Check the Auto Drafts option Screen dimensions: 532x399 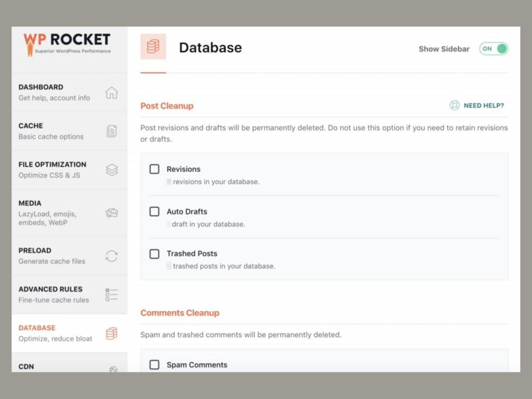click(x=154, y=211)
